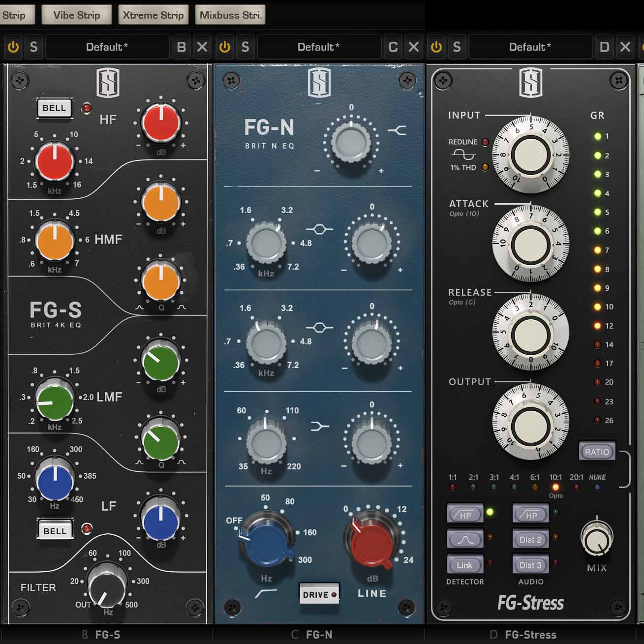Click the FG-N high shelf gain knob
This screenshot has width=644, height=644.
point(351,142)
